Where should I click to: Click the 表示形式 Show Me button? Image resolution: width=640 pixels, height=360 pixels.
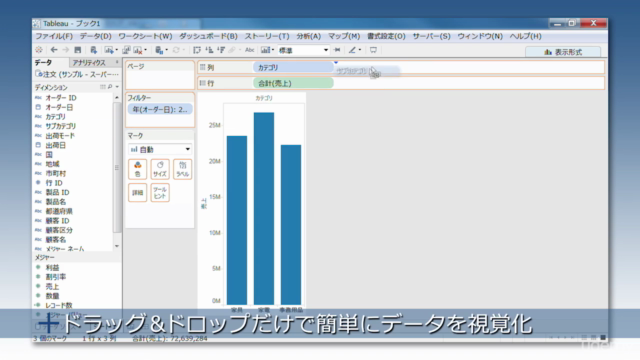coord(563,52)
